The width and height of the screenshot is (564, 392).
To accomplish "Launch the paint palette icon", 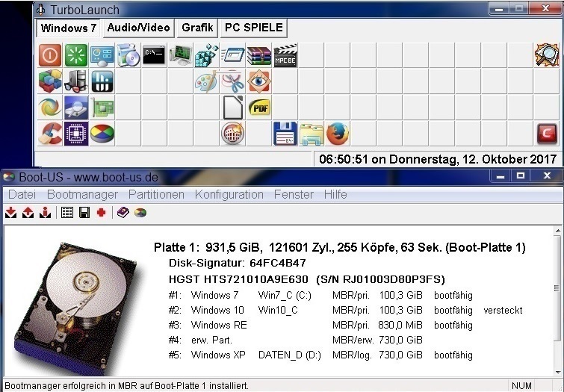I will pyautogui.click(x=206, y=81).
